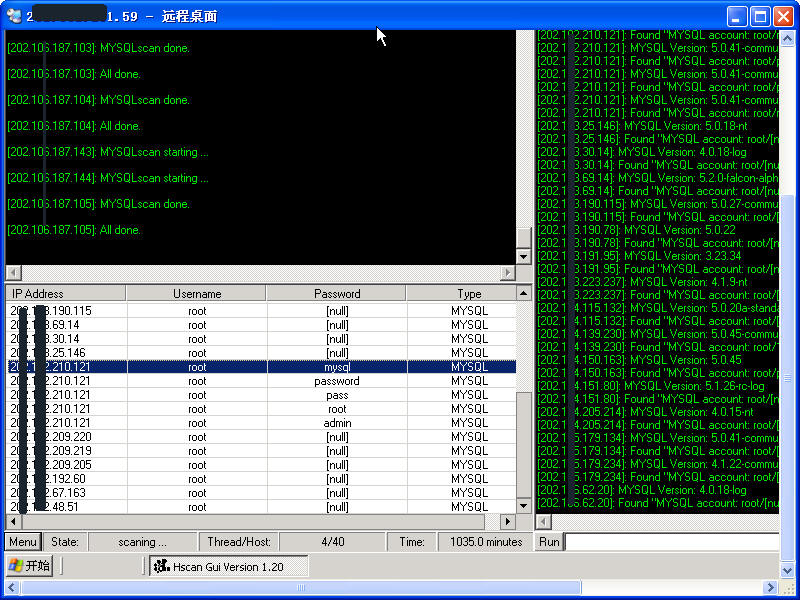The image size is (800, 600).
Task: Click right arrow of results table horizontal scrollbar
Action: pos(508,522)
